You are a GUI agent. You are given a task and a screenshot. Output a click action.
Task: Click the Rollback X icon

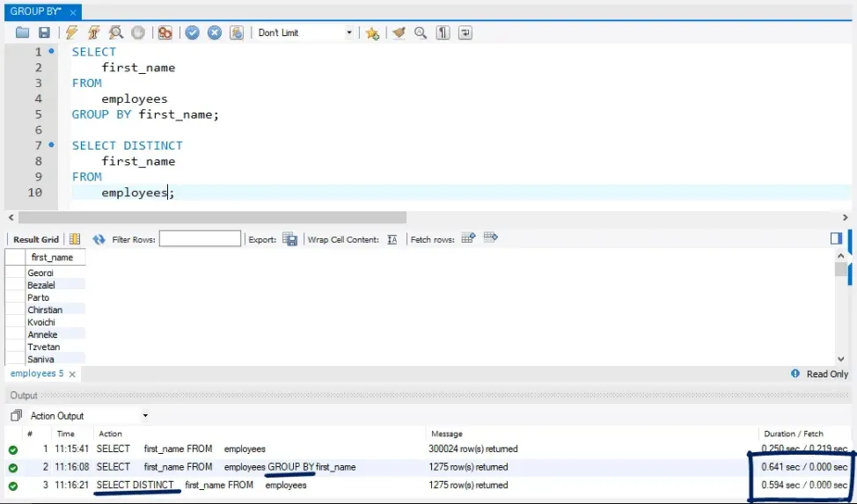[x=215, y=33]
